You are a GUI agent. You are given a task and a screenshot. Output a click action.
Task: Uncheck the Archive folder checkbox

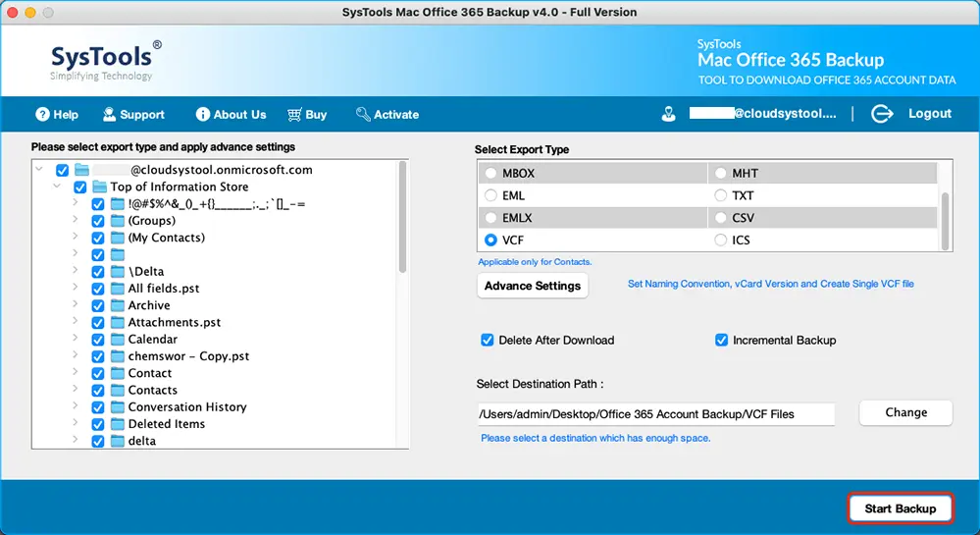98,305
